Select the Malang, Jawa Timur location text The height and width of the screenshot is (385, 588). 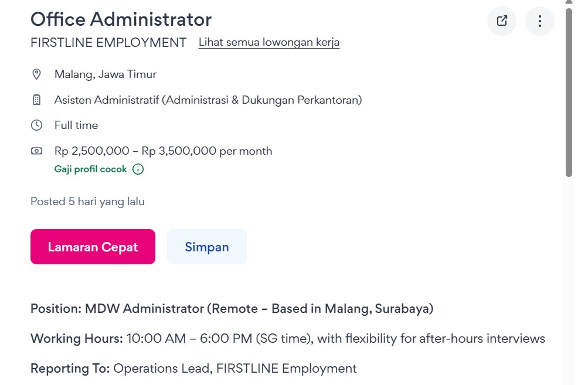coord(106,74)
